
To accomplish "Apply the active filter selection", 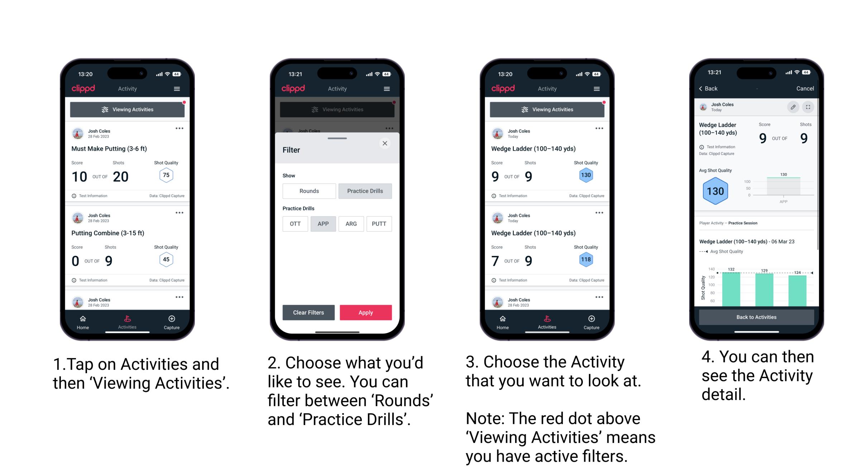I will [367, 312].
